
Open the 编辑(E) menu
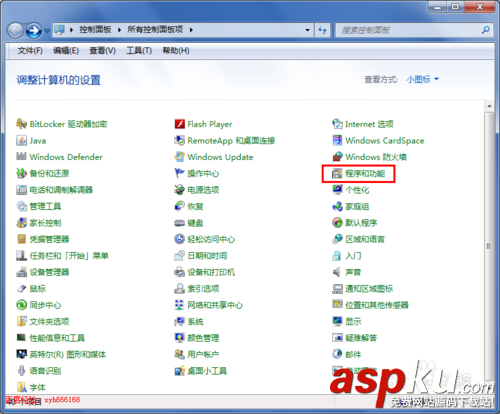tap(66, 51)
